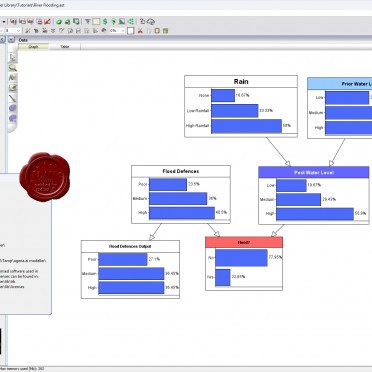The width and height of the screenshot is (372, 372).
Task: Select the bottom node shape tool in toolbox
Action: 13,118
